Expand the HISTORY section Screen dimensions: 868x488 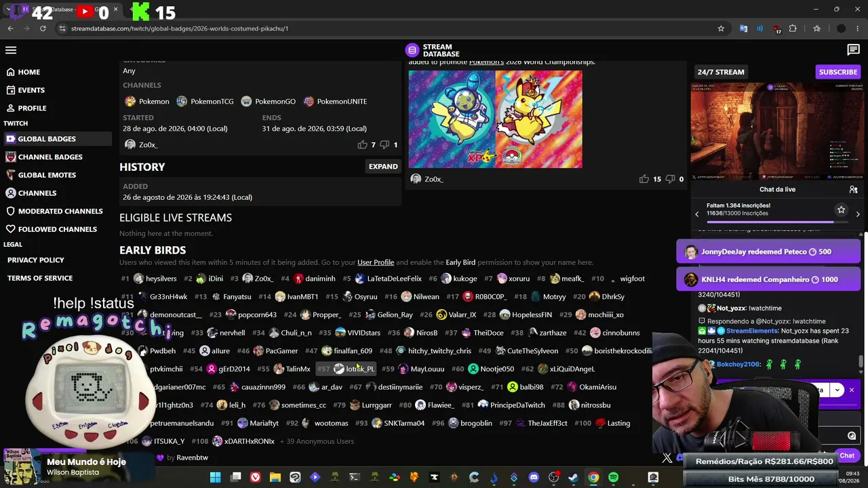(x=383, y=167)
